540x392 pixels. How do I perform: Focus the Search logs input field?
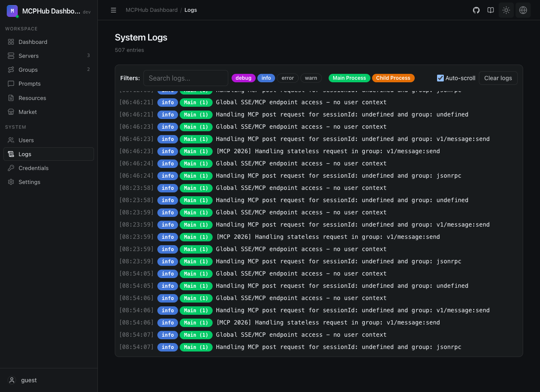(x=186, y=78)
